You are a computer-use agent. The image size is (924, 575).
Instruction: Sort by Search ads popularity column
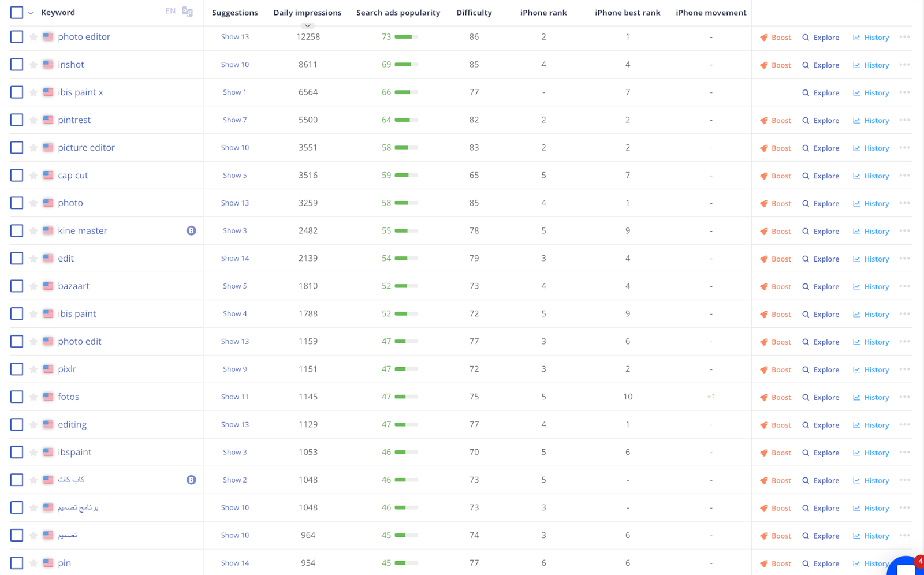pos(398,13)
